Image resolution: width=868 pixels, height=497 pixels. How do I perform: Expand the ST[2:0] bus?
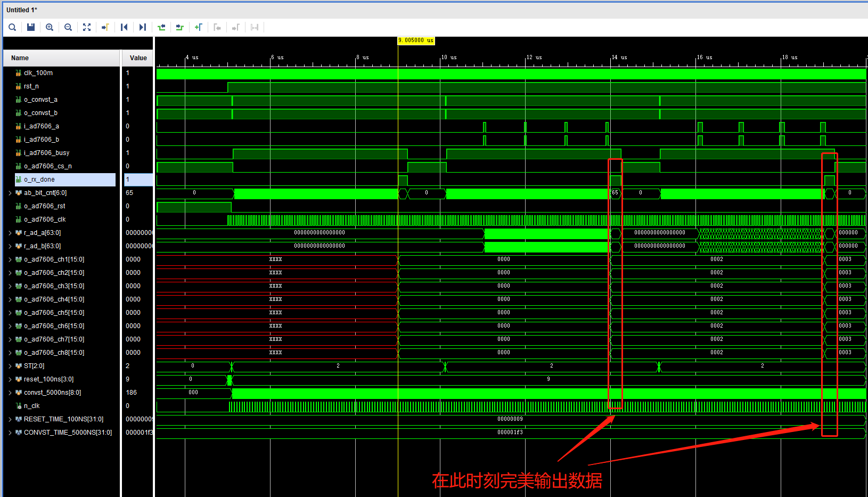coord(10,366)
